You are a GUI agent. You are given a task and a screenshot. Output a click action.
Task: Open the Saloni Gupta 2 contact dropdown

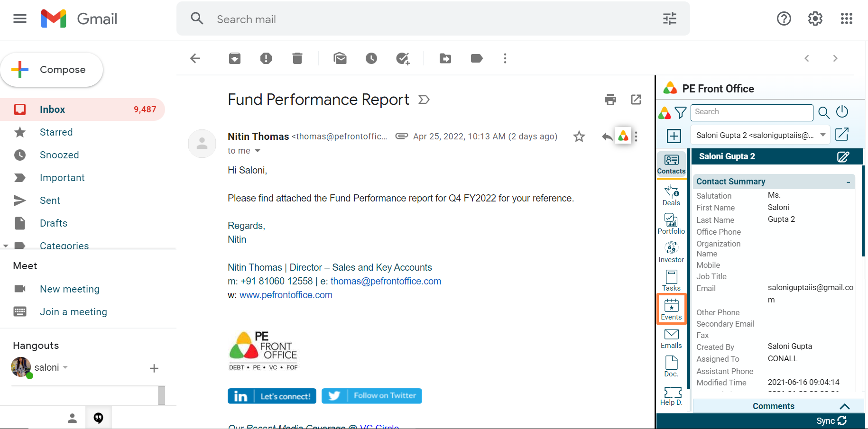[x=823, y=135]
